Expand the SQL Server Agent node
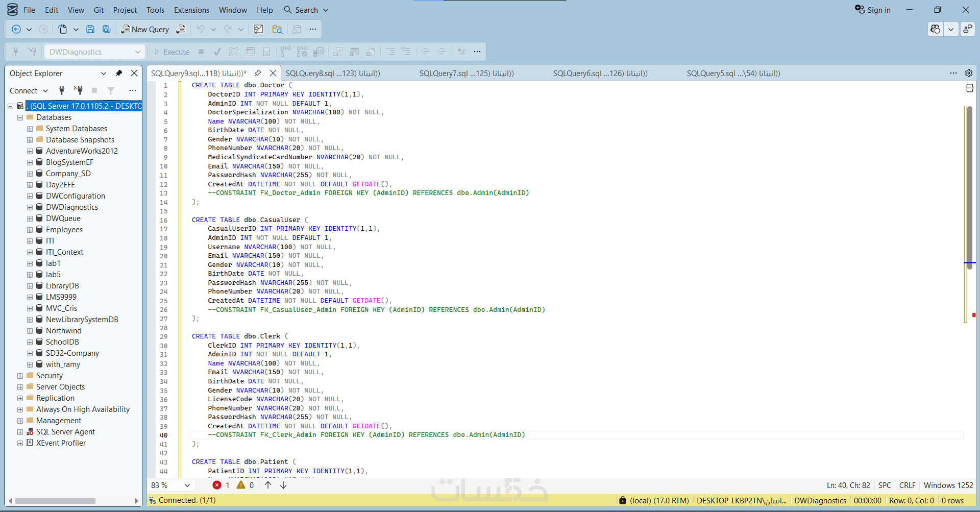Image resolution: width=980 pixels, height=512 pixels. click(x=20, y=432)
